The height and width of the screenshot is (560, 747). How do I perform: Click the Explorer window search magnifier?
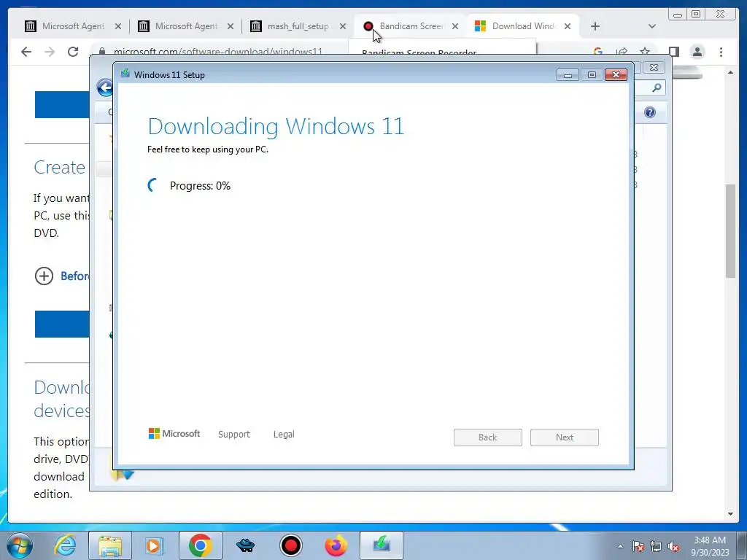(x=657, y=87)
